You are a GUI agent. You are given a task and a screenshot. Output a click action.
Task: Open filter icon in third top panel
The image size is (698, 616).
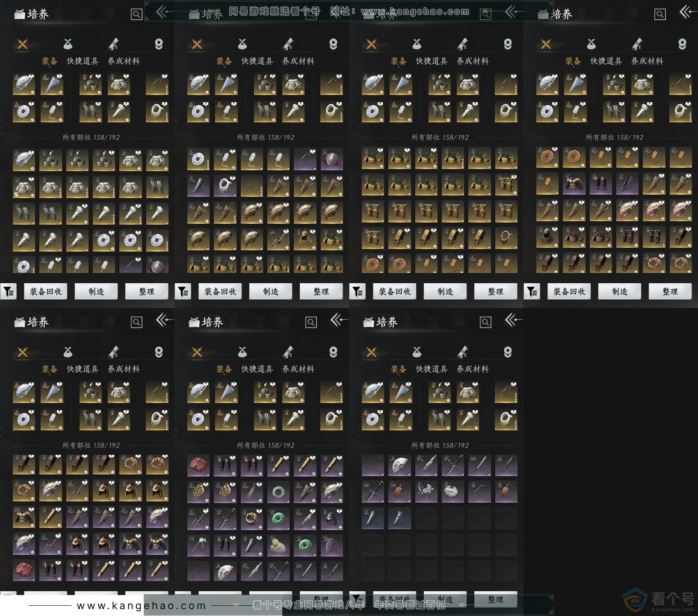pos(358,292)
